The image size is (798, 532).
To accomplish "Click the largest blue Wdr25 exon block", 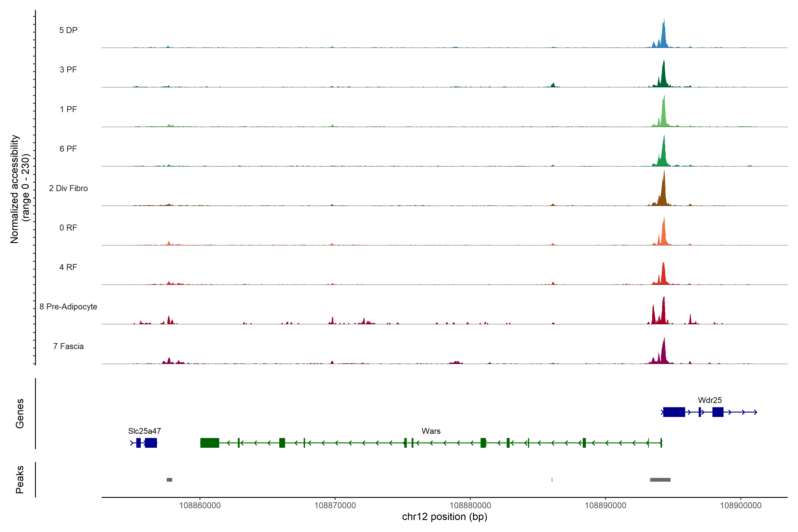I will [x=674, y=412].
